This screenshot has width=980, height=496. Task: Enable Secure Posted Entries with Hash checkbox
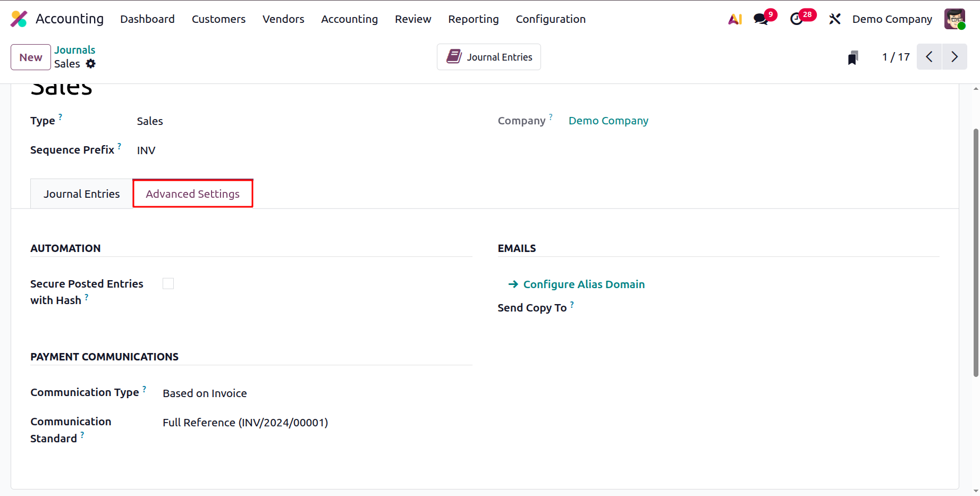(x=168, y=284)
